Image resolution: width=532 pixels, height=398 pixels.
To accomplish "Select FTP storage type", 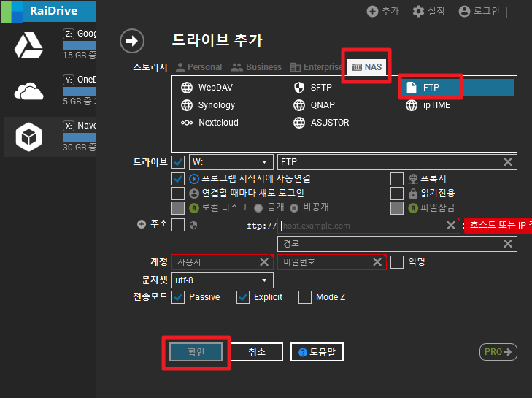I will [x=459, y=88].
